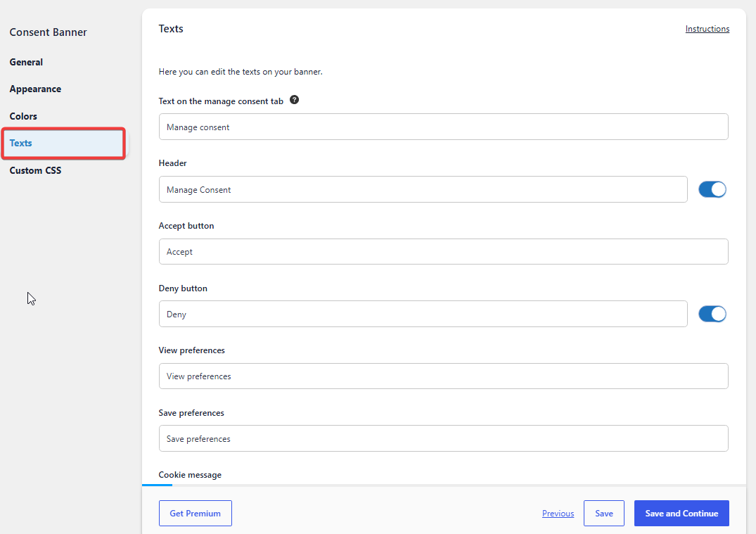Click the Save preferences input field
756x534 pixels.
[x=443, y=438]
